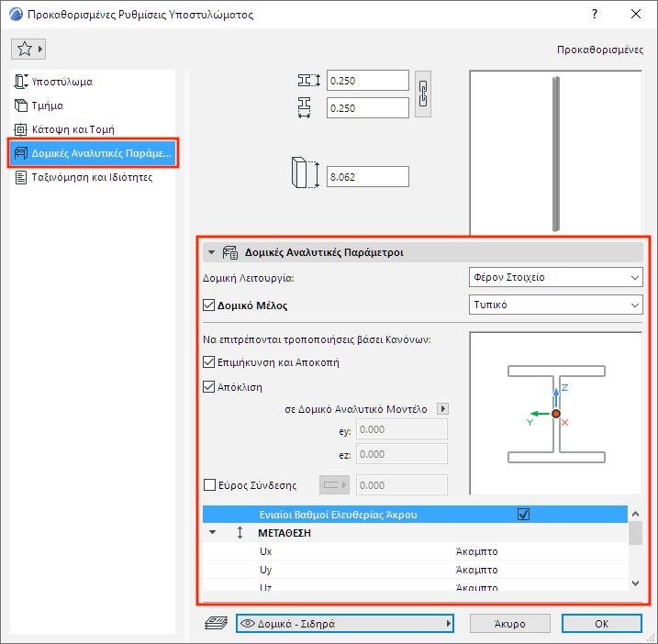Edit the first 0.250 height field
This screenshot has width=658, height=644.
pyautogui.click(x=368, y=81)
